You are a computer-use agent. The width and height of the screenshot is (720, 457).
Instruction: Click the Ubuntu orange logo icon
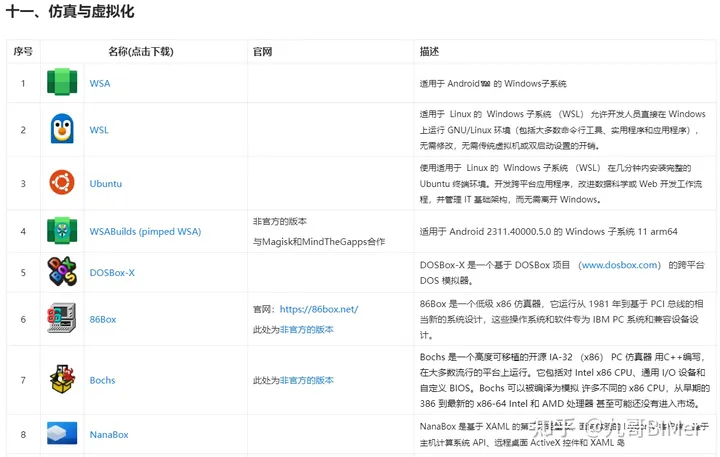click(x=62, y=182)
